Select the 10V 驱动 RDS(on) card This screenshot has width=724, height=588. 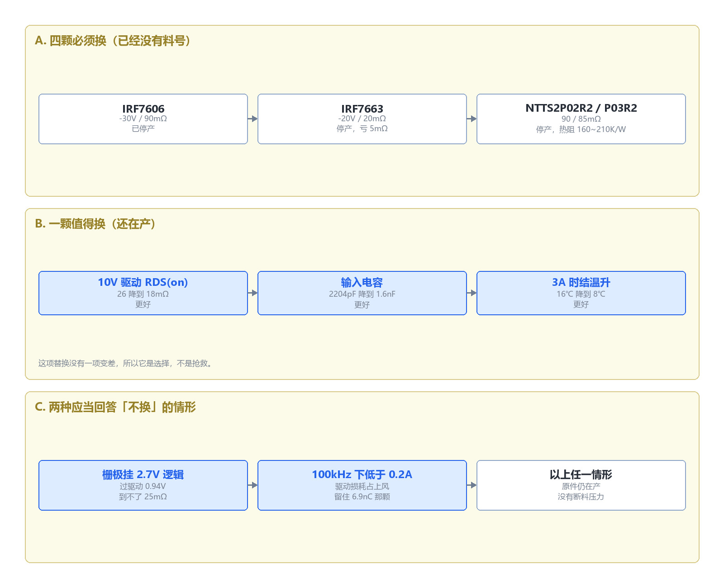click(x=143, y=293)
